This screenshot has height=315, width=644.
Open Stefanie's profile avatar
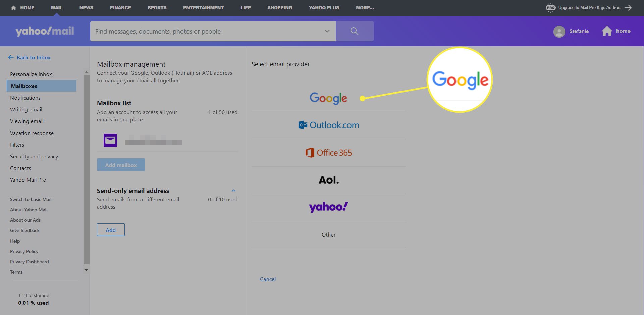point(559,32)
